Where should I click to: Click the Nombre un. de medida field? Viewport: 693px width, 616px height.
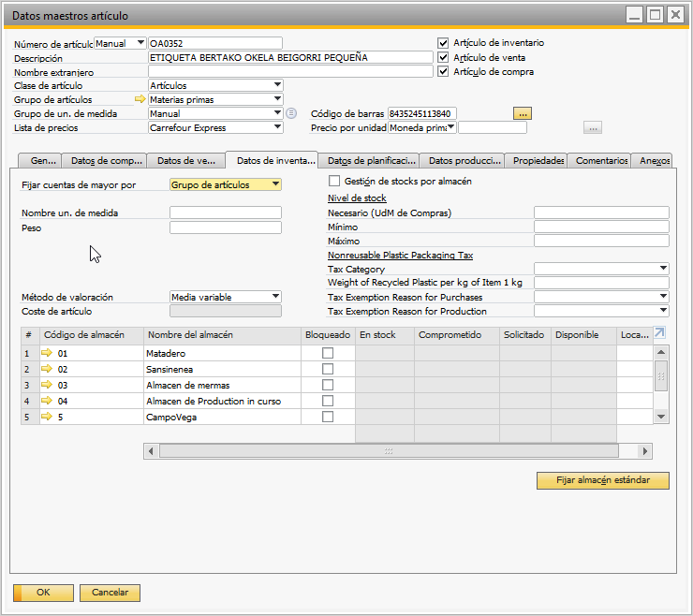(x=226, y=213)
